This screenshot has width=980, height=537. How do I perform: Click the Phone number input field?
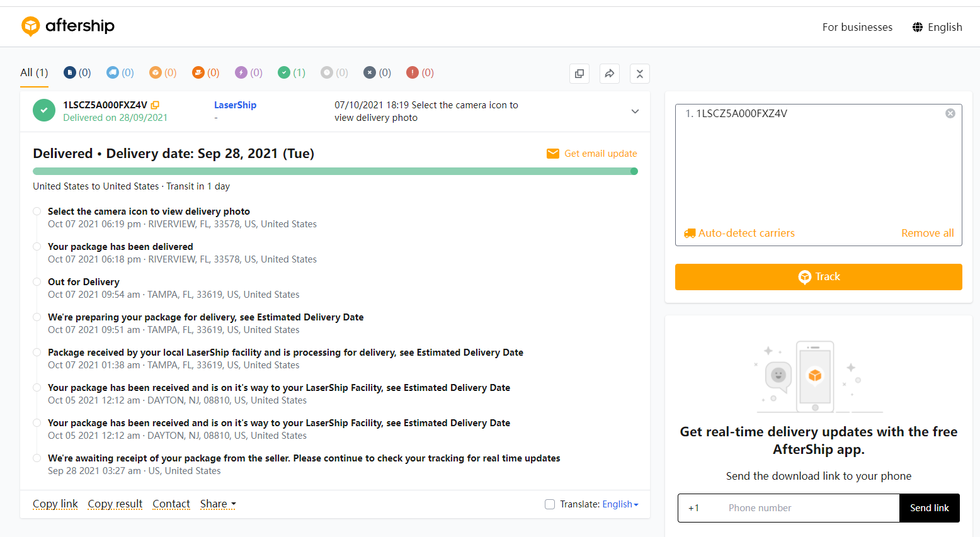coord(809,508)
